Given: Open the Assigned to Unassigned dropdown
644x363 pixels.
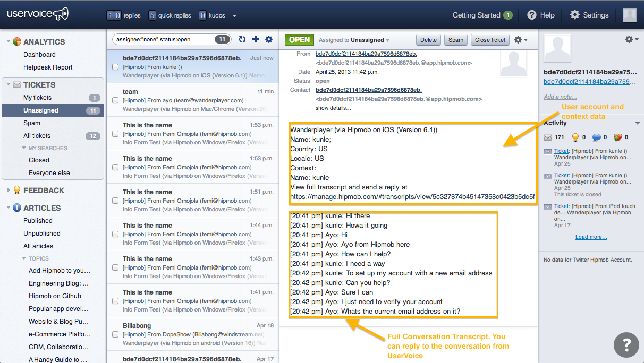Looking at the screenshot, I should click(x=354, y=40).
